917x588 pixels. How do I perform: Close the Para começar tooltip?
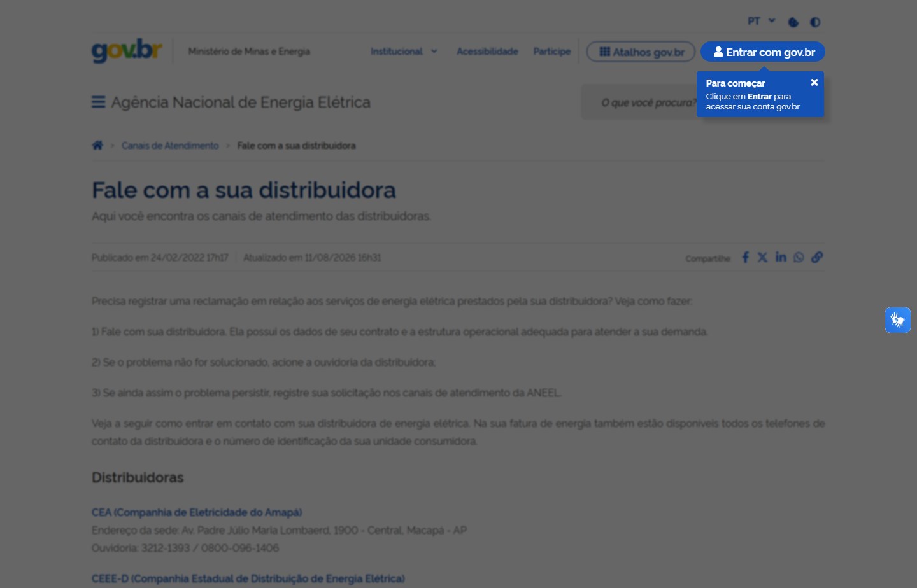[814, 83]
